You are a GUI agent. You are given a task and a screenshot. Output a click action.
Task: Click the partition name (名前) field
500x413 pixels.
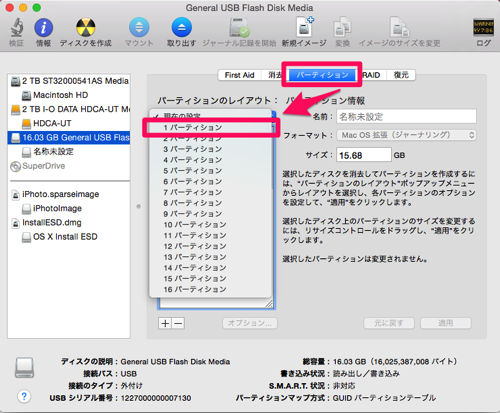406,117
